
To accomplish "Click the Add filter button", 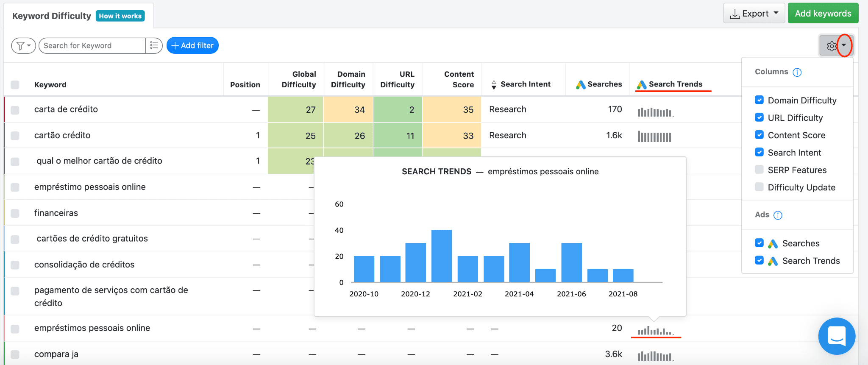I will 192,45.
